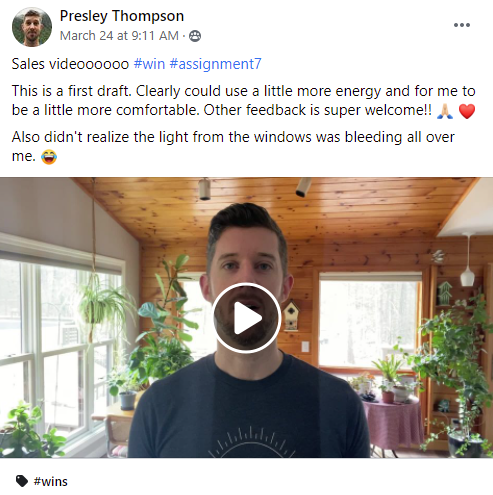Click the group audience privacy icon

click(x=195, y=36)
